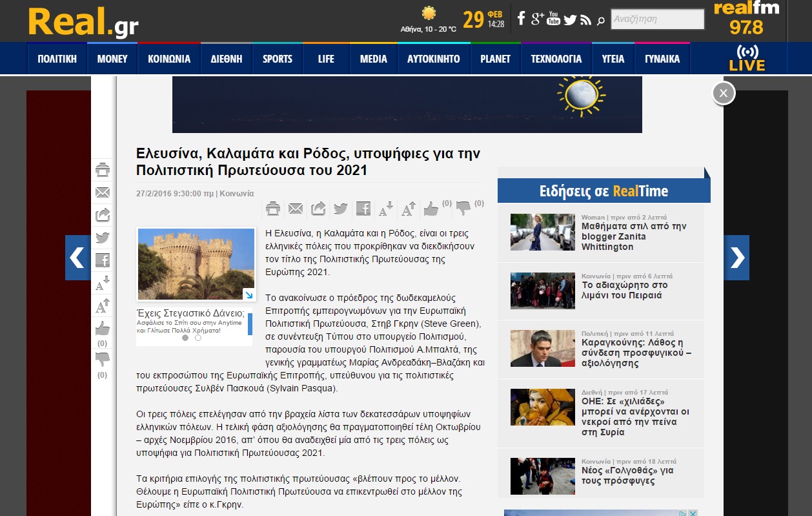Share using article toolbar share icon

[318, 209]
